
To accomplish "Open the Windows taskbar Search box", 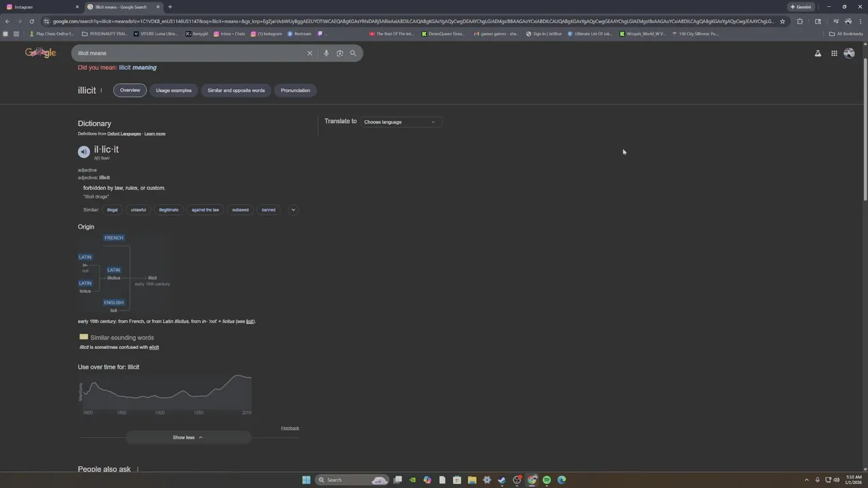I will point(353,480).
